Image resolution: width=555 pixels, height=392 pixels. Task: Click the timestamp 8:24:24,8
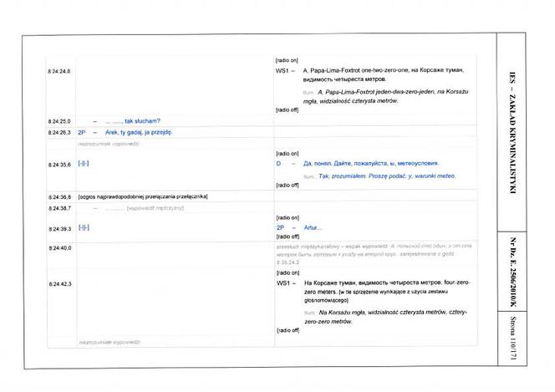click(59, 72)
